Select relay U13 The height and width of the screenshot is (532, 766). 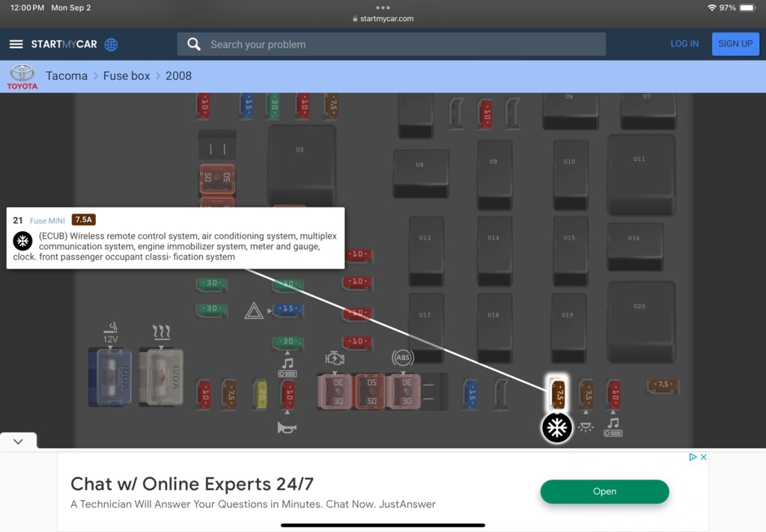click(x=426, y=251)
